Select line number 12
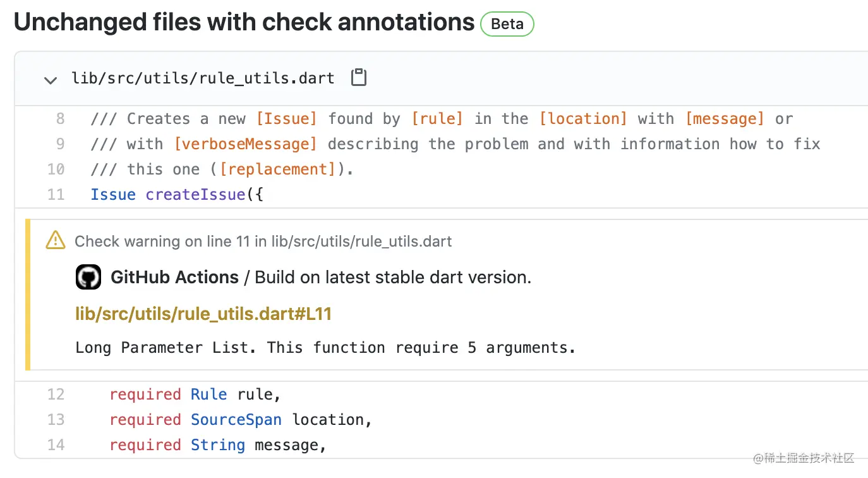This screenshot has height=478, width=868. point(56,394)
